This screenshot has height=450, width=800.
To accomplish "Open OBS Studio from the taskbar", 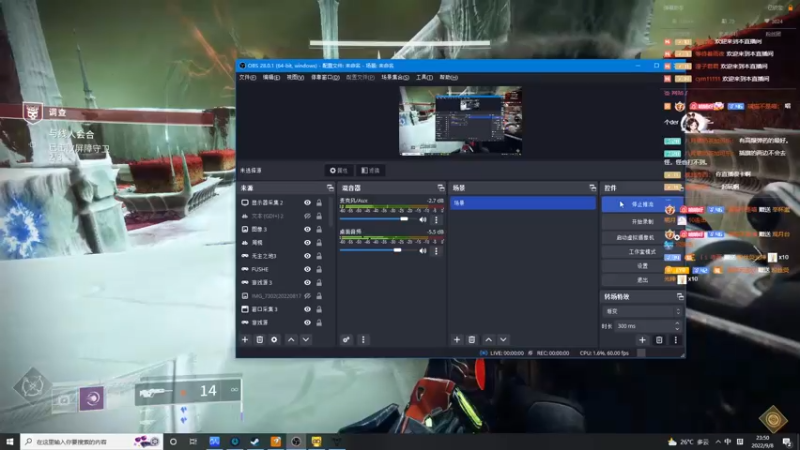I will coord(296,442).
